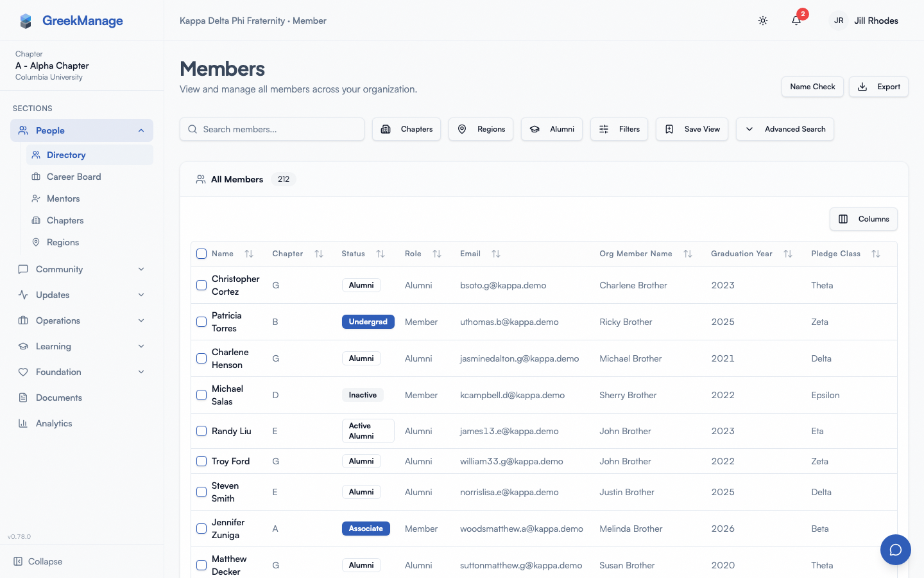Viewport: 924px width, 578px height.
Task: Expand the Operations section
Action: 82,320
